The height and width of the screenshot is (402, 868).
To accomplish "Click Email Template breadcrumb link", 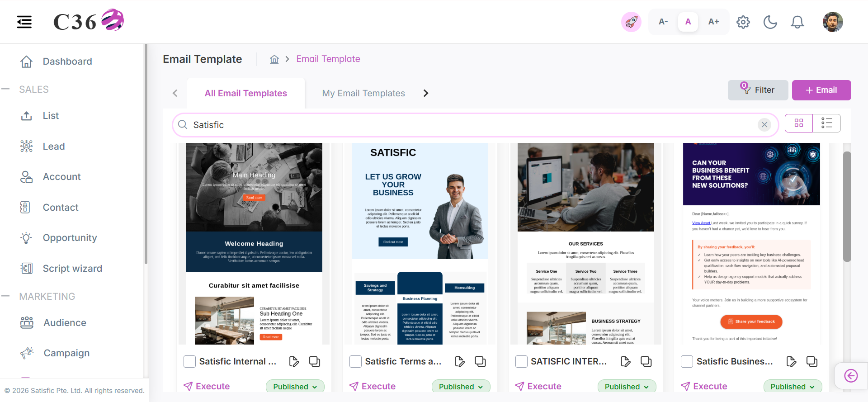I will pyautogui.click(x=328, y=59).
